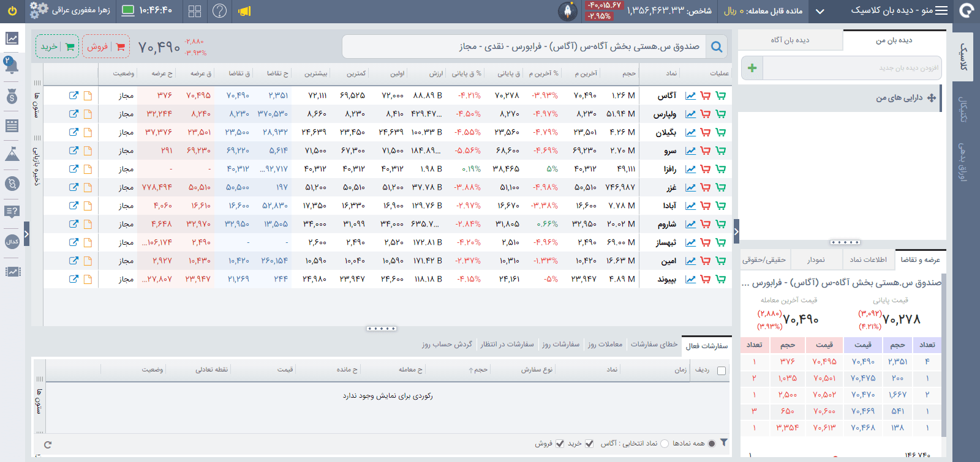Sort orders by زمان column header
This screenshot has height=462, width=980.
pos(680,370)
